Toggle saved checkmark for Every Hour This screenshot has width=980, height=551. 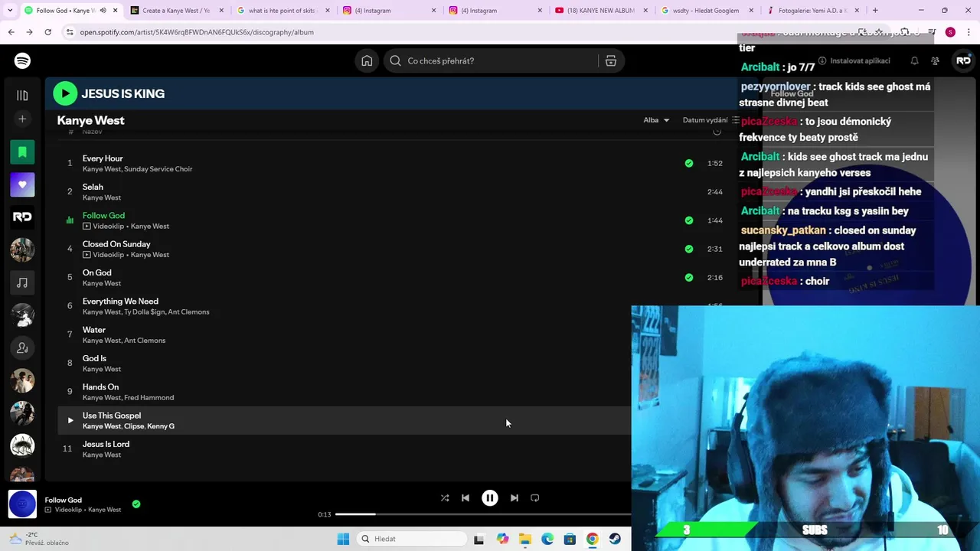[689, 163]
